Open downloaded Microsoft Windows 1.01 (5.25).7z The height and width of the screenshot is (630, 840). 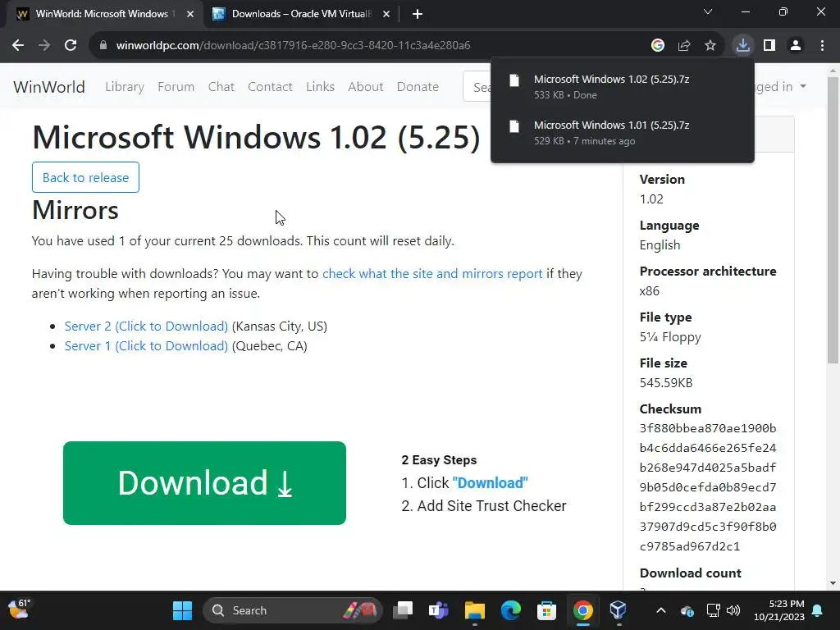click(622, 132)
